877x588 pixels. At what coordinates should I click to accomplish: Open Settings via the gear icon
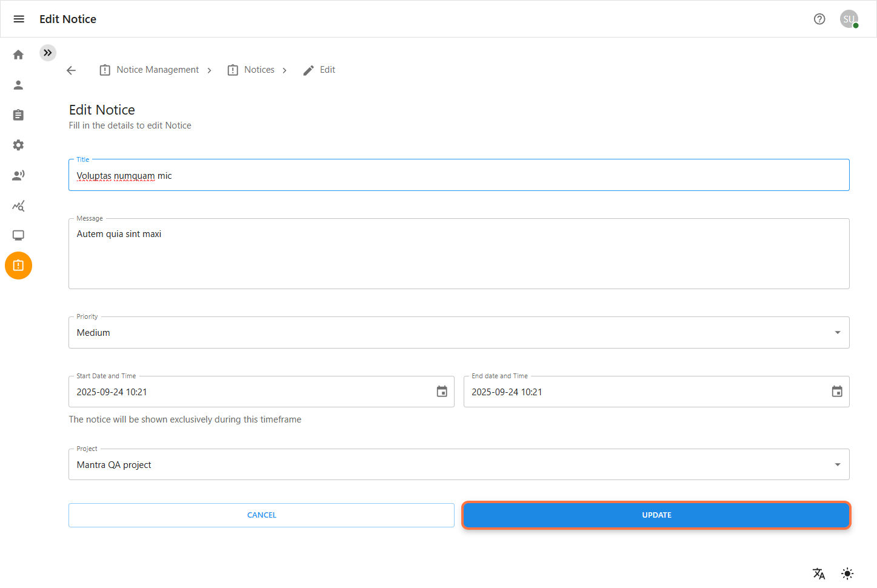(18, 145)
